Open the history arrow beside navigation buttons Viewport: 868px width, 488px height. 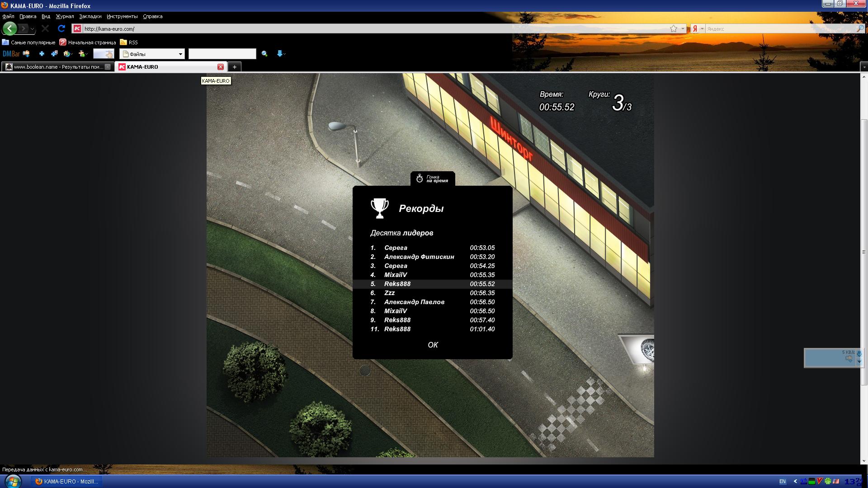coord(32,29)
